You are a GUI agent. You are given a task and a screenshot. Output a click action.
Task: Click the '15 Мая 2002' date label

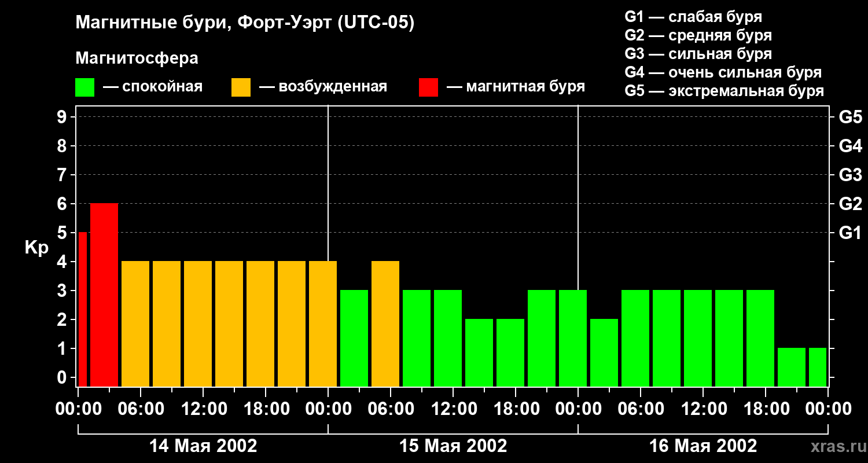tap(453, 446)
